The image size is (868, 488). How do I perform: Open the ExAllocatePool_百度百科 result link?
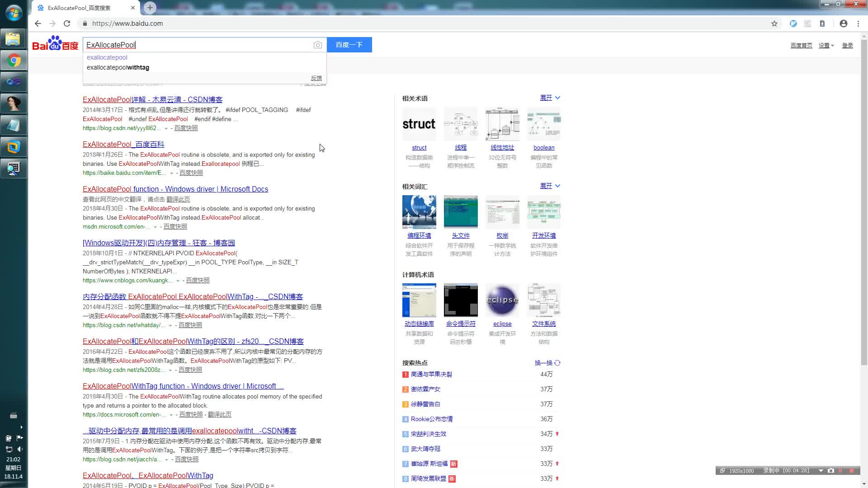coord(123,144)
